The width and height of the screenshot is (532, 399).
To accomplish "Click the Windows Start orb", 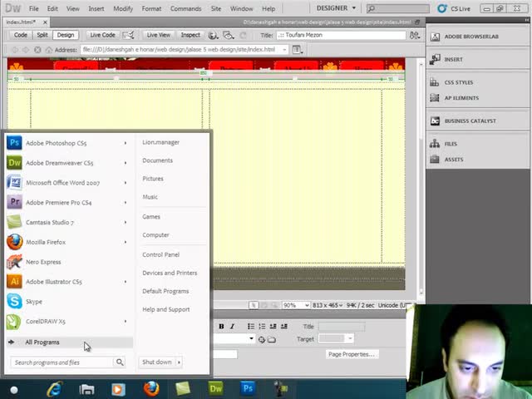I will pyautogui.click(x=14, y=390).
